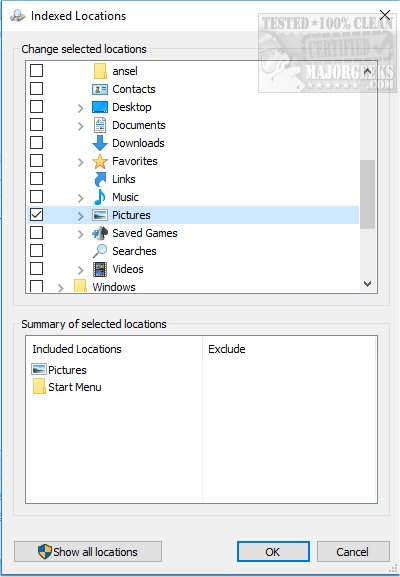Click the Links shortcut arrow icon
The width and height of the screenshot is (400, 577).
pos(100,179)
